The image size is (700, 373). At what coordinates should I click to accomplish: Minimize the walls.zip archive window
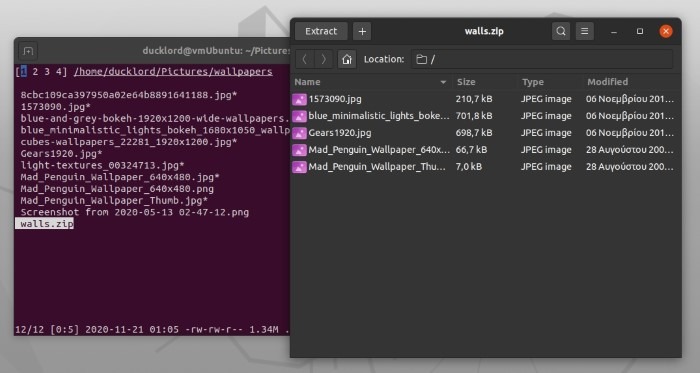pyautogui.click(x=614, y=32)
